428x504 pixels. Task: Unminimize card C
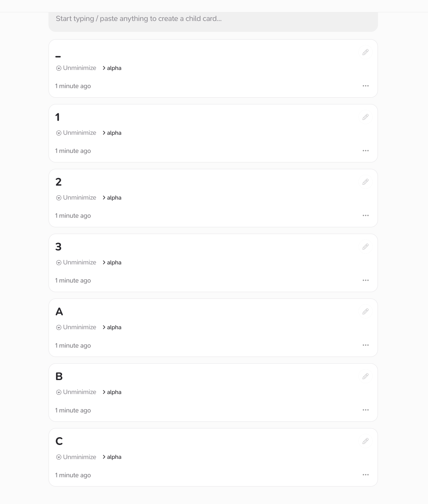click(x=76, y=457)
